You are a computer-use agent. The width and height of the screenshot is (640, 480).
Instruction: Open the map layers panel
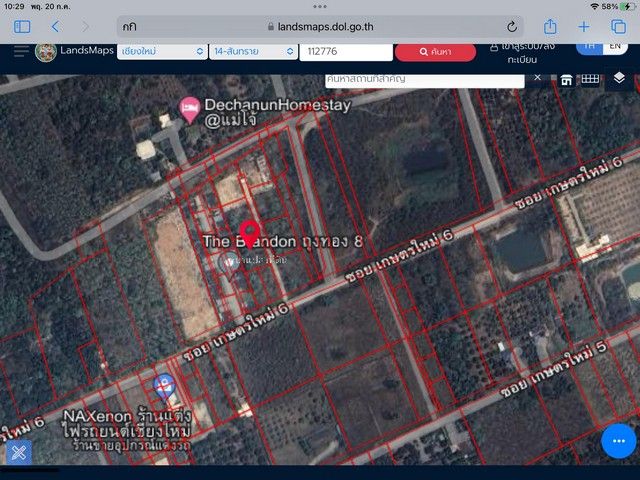click(619, 78)
